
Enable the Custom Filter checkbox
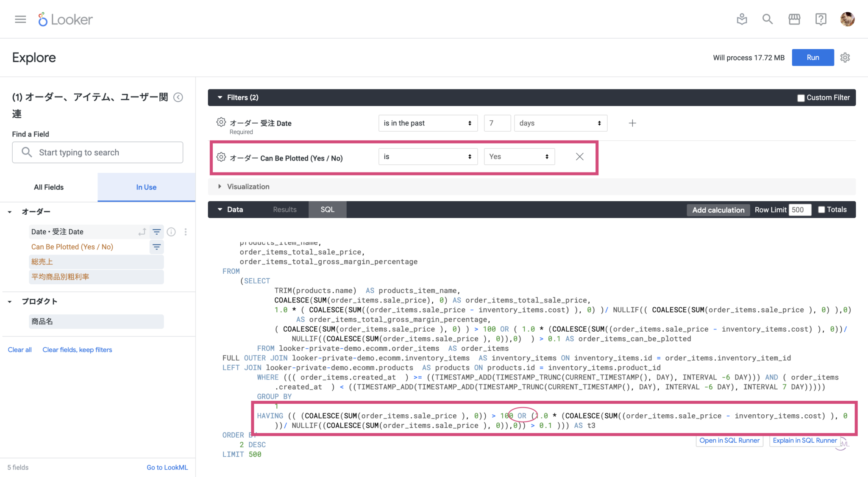pyautogui.click(x=801, y=97)
